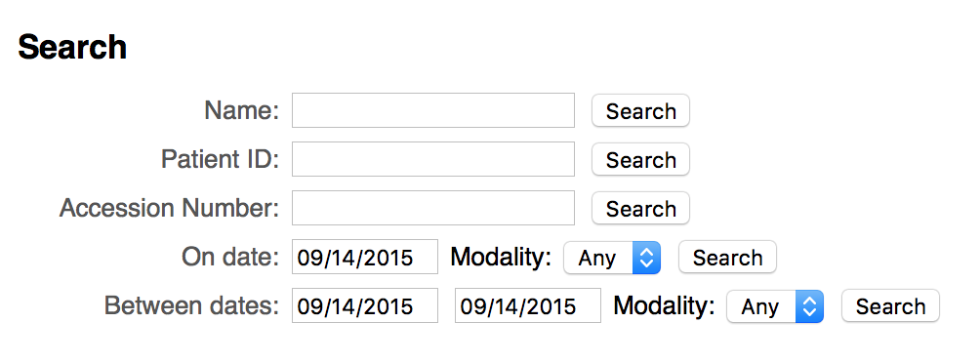Open the Modality dropdown in Between dates row
The width and height of the screenshot is (980, 363).
tap(775, 306)
